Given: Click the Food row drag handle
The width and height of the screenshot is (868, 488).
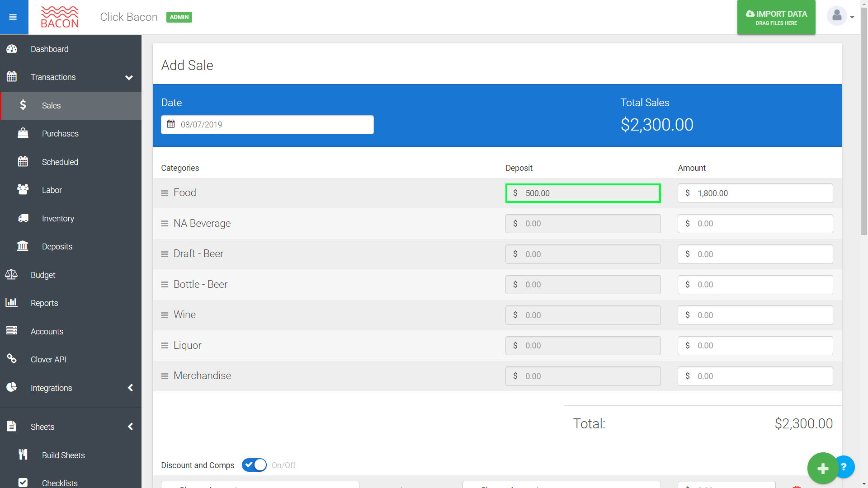Looking at the screenshot, I should click(x=165, y=193).
